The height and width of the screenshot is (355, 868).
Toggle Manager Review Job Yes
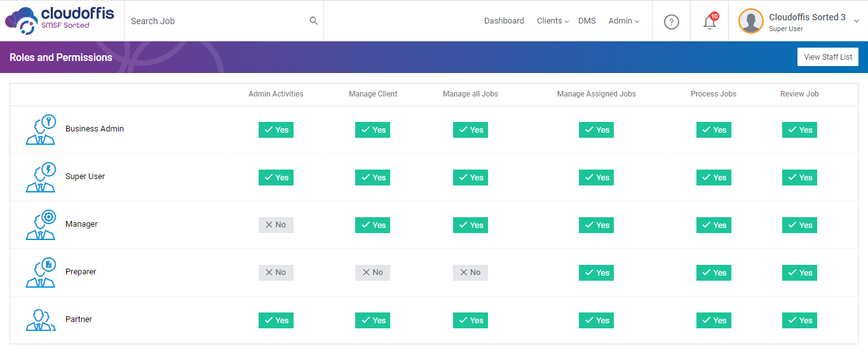coord(799,225)
